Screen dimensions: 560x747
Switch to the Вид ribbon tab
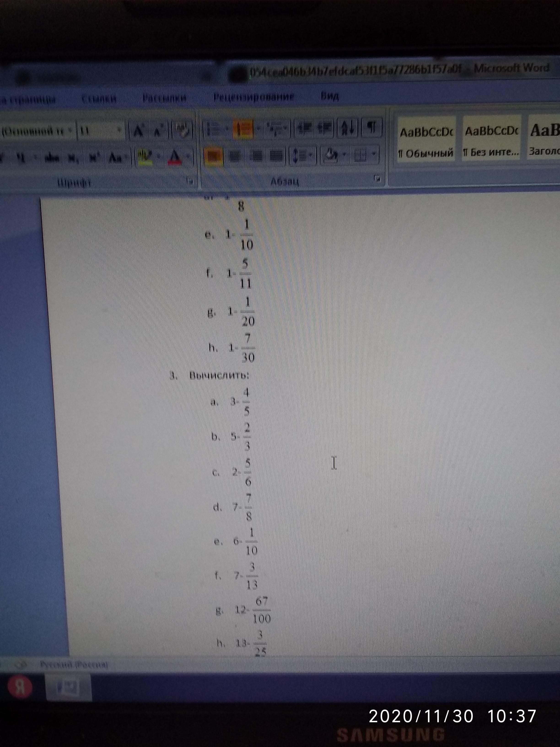pos(329,97)
